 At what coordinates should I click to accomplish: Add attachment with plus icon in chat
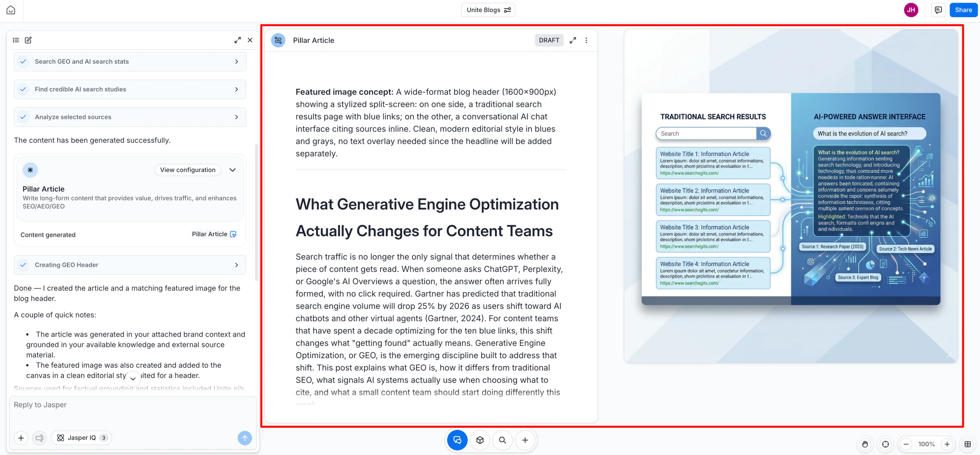(21, 438)
